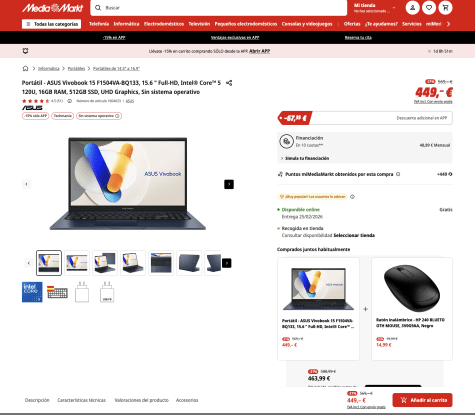Click the Buscar search field
The width and height of the screenshot is (475, 415).
pyautogui.click(x=219, y=8)
